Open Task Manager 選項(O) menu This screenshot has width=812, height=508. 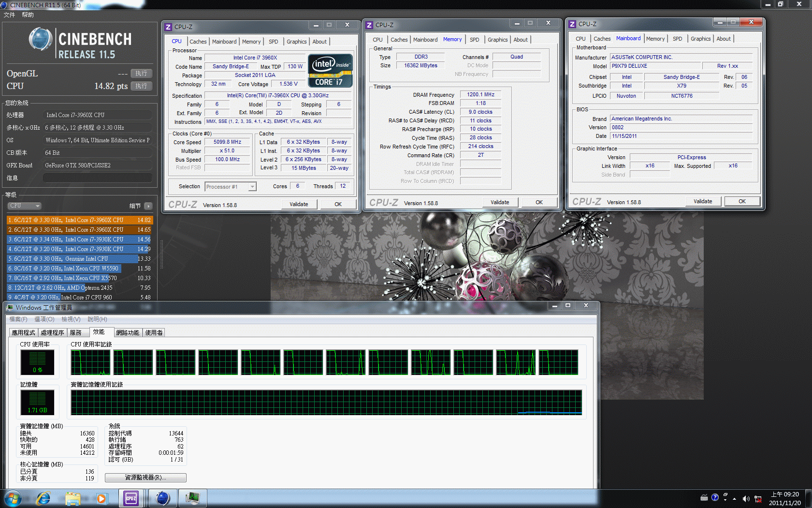point(44,319)
